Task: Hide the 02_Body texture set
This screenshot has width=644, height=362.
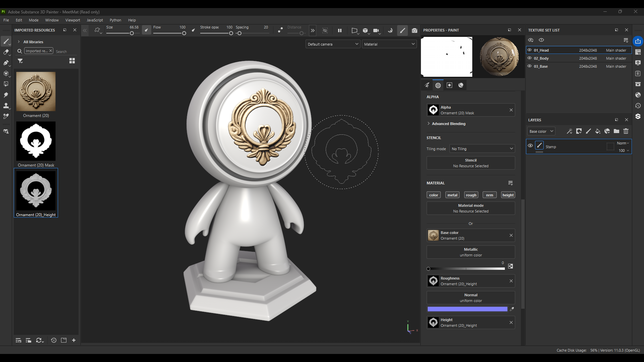Action: (530, 58)
